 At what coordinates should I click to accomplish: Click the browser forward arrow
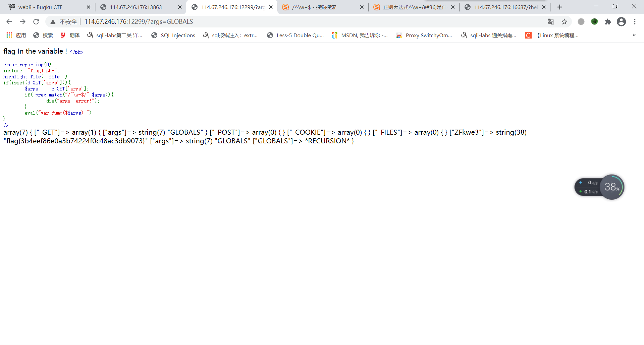point(22,22)
